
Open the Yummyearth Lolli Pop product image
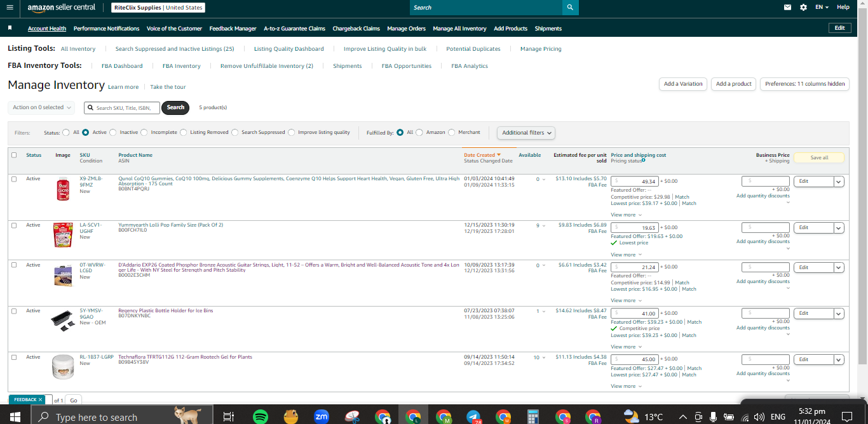pos(63,235)
